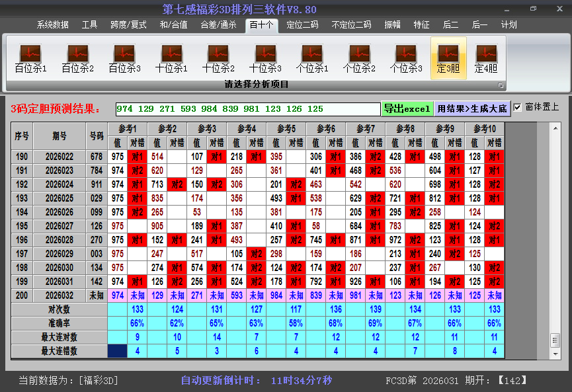Choose the 个位杀1 ribbon icon

312,58
